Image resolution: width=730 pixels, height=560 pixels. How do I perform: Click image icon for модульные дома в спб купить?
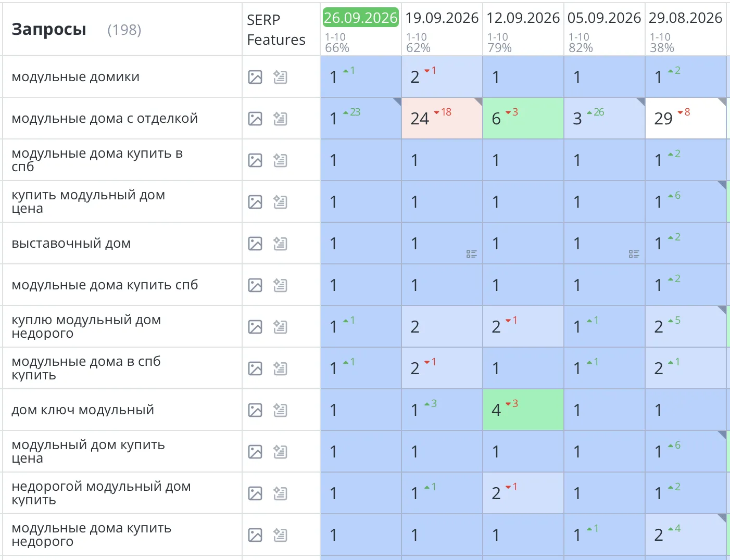point(255,368)
